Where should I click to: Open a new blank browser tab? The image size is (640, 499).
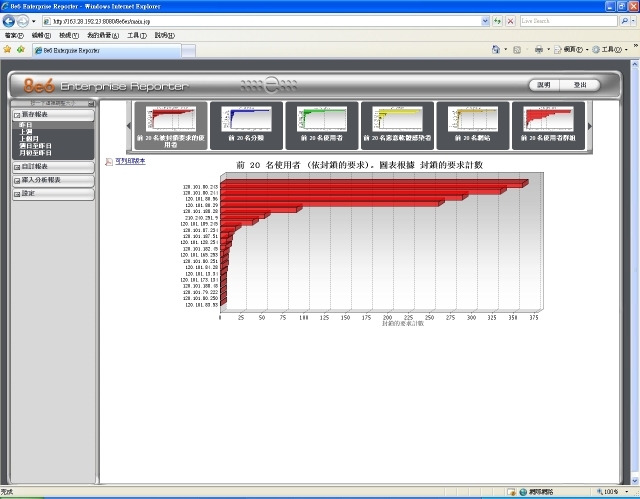(x=188, y=51)
